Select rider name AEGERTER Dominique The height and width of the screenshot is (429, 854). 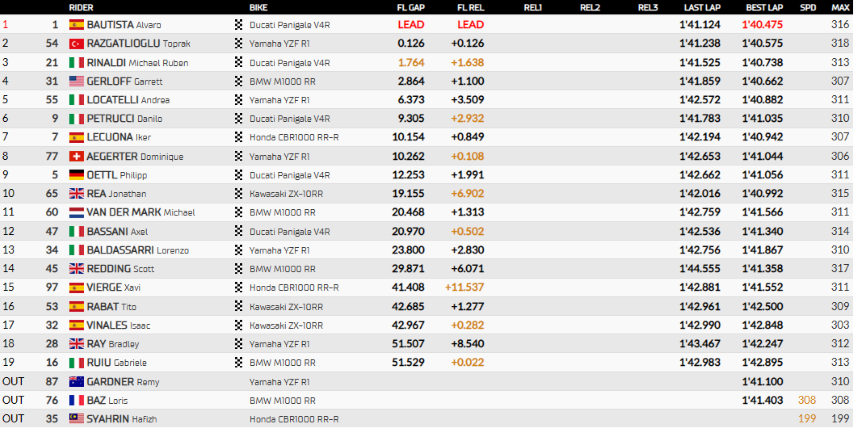[x=135, y=157]
